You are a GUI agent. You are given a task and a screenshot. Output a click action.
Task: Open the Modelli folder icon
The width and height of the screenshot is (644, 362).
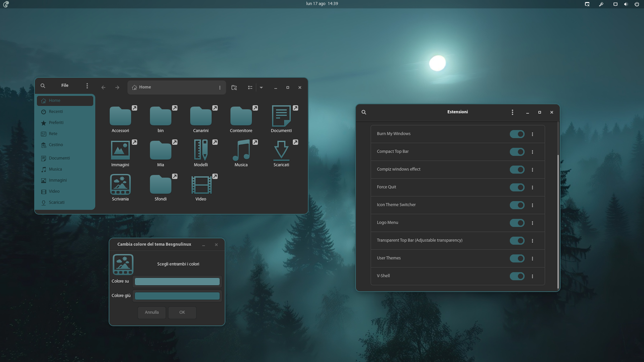(201, 150)
